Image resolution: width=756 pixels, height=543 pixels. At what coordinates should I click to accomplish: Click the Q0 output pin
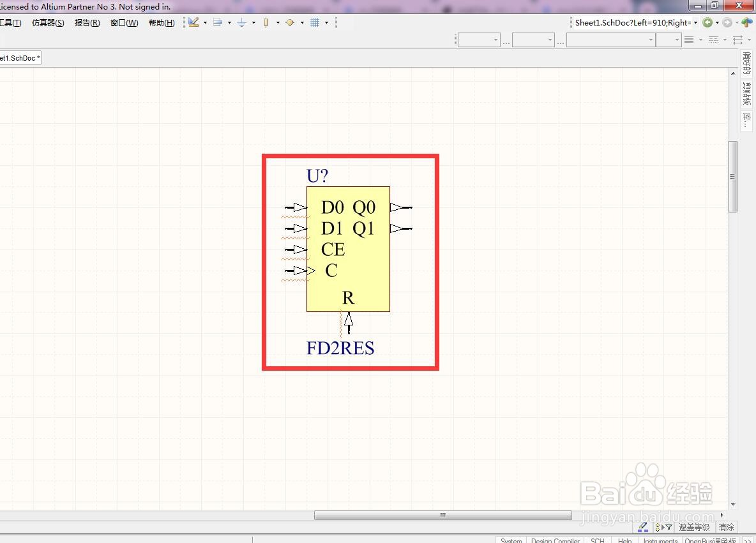pyautogui.click(x=401, y=207)
